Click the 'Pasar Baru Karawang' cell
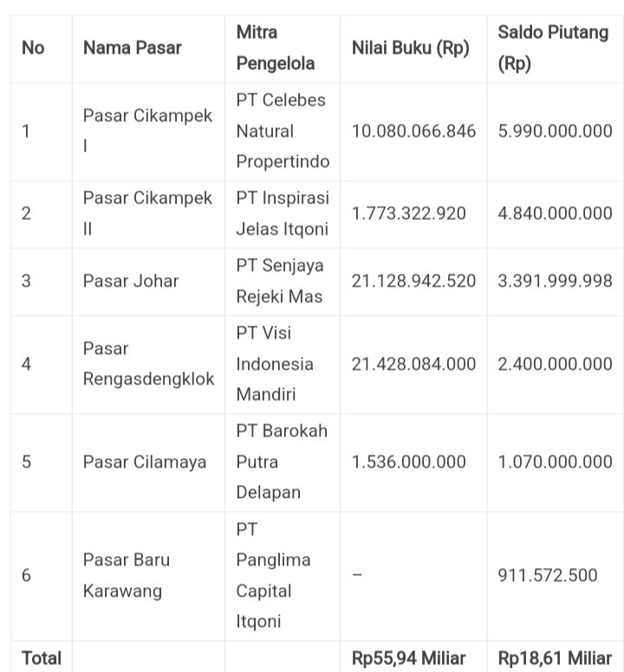Viewport: 624px width, 672px height. pyautogui.click(x=127, y=576)
